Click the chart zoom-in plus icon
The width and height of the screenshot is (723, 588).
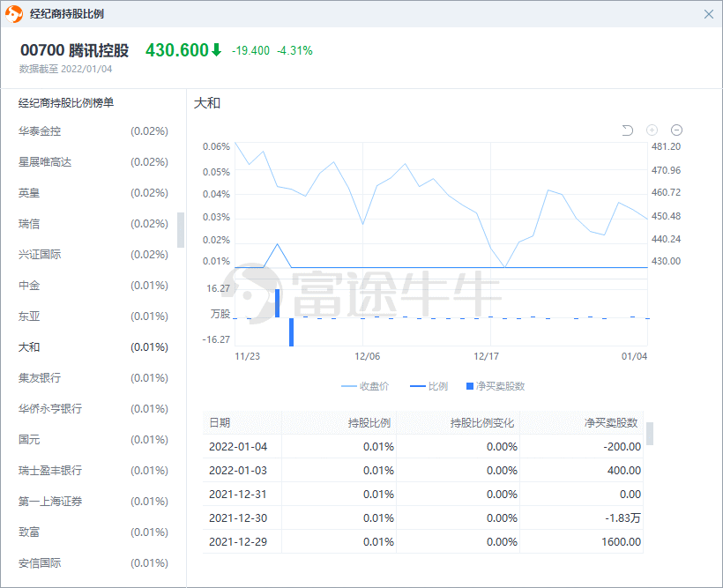pos(652,130)
